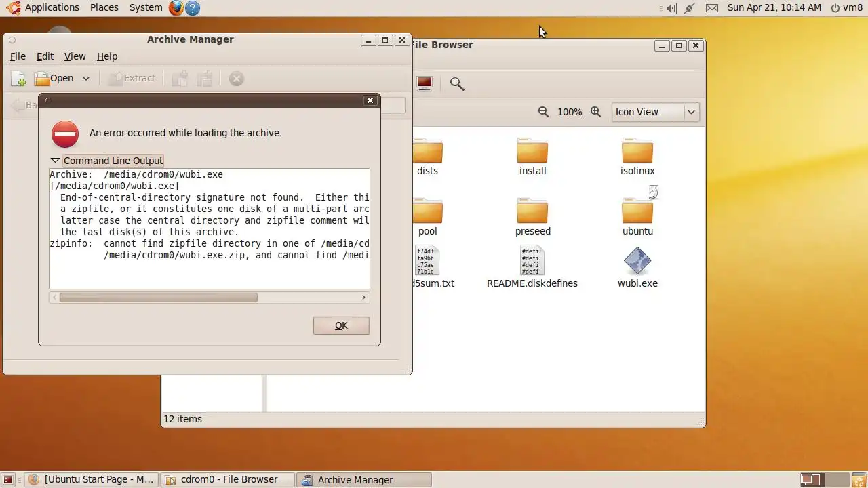Viewport: 868px width, 488px height.
Task: Select the dists folder
Action: (x=427, y=157)
